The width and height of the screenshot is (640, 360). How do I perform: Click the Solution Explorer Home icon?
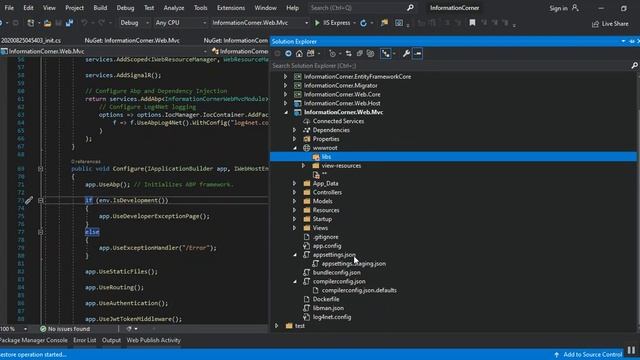tap(299, 53)
